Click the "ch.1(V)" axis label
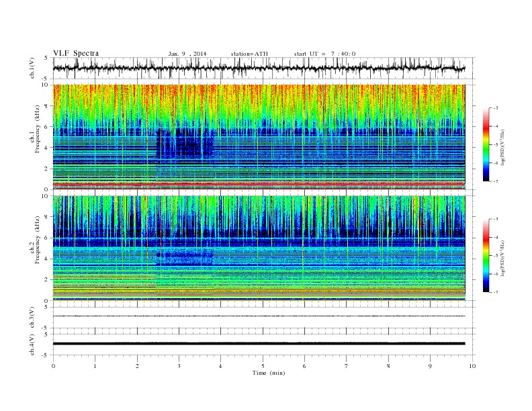532x411 pixels. (x=32, y=68)
